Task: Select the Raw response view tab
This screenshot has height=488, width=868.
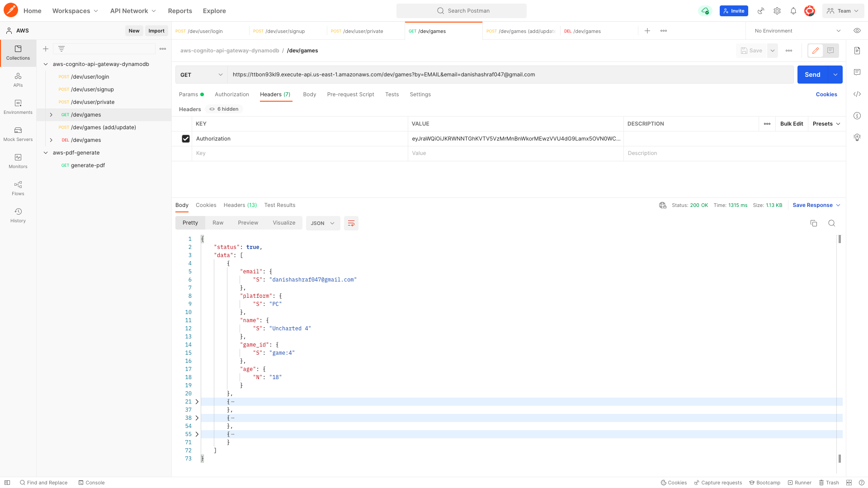Action: point(218,223)
